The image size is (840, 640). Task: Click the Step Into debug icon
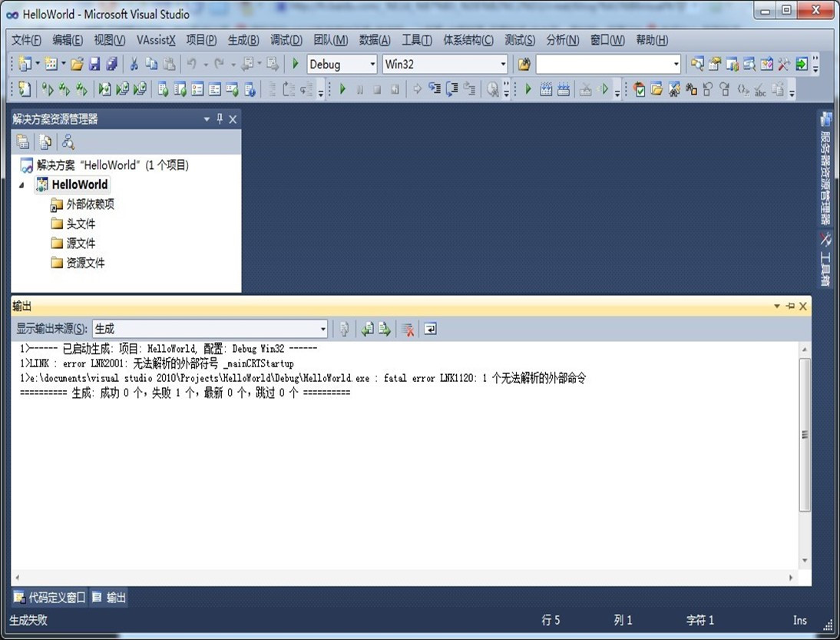pyautogui.click(x=435, y=89)
